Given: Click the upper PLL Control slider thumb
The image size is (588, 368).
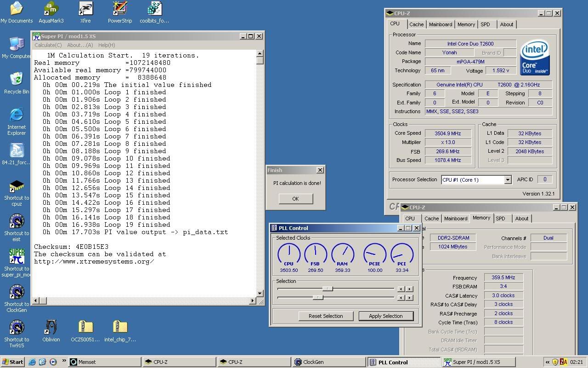Looking at the screenshot, I should [327, 289].
